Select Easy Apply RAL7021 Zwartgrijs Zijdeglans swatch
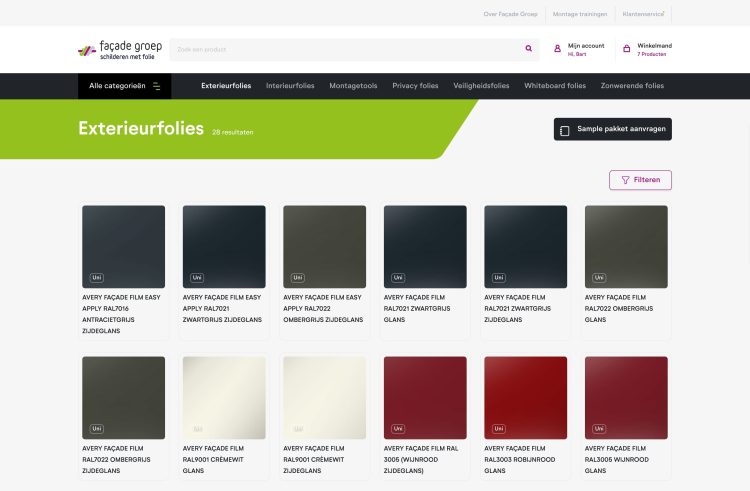The width and height of the screenshot is (750, 491). 224,247
